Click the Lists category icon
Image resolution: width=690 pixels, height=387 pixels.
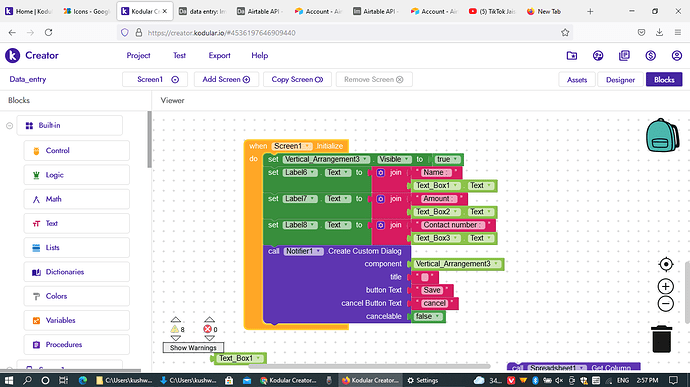pos(36,248)
